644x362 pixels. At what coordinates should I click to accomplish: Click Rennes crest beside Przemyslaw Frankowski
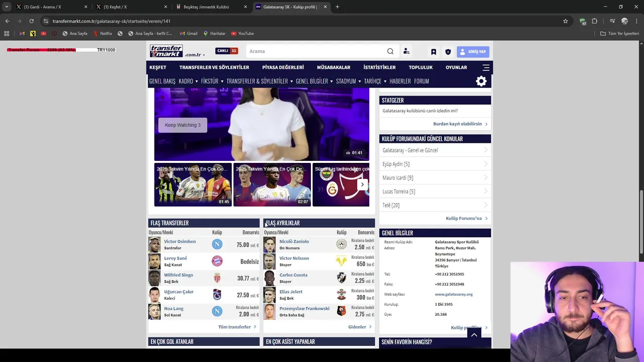click(342, 311)
